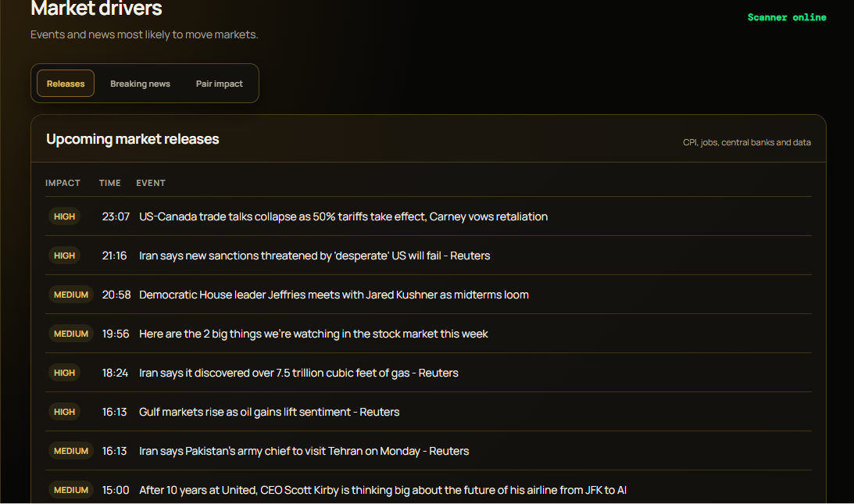Click MEDIUM badge on Pakistan army chief row
This screenshot has height=504, width=854.
click(x=71, y=451)
